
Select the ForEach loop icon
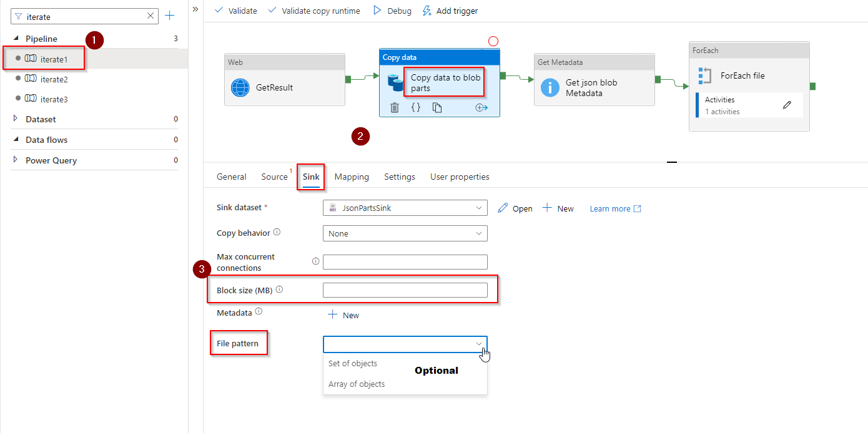(x=705, y=75)
